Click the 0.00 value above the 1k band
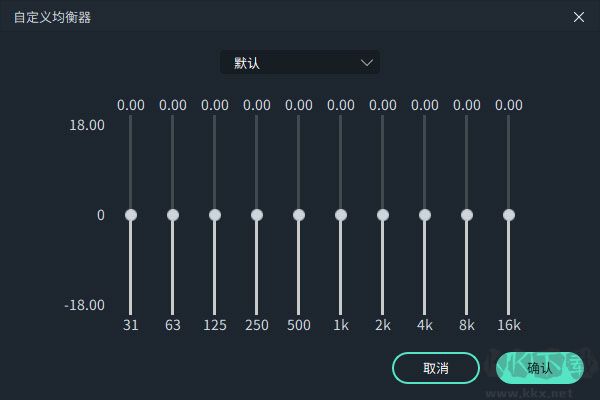600x400 pixels. (341, 105)
